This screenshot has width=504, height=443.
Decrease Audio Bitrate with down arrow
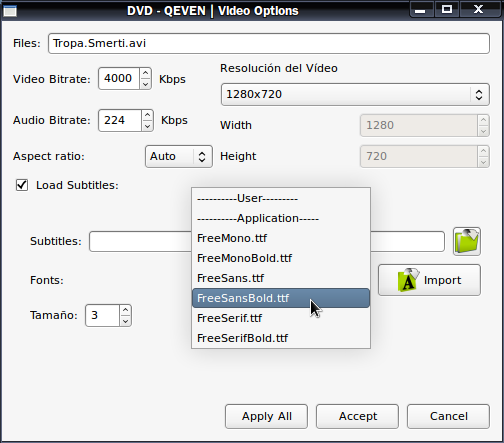tap(147, 126)
